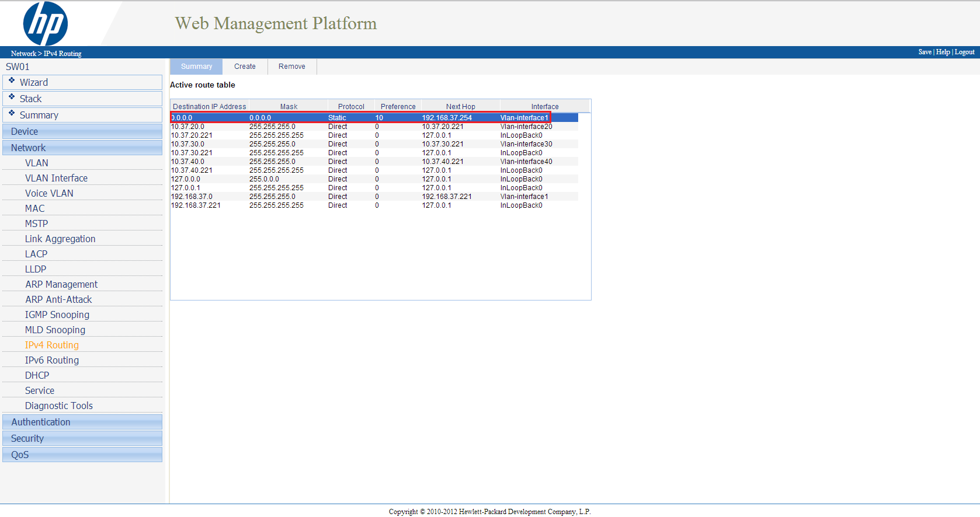The width and height of the screenshot is (980, 517).
Task: Collapse the Network menu section
Action: point(28,148)
